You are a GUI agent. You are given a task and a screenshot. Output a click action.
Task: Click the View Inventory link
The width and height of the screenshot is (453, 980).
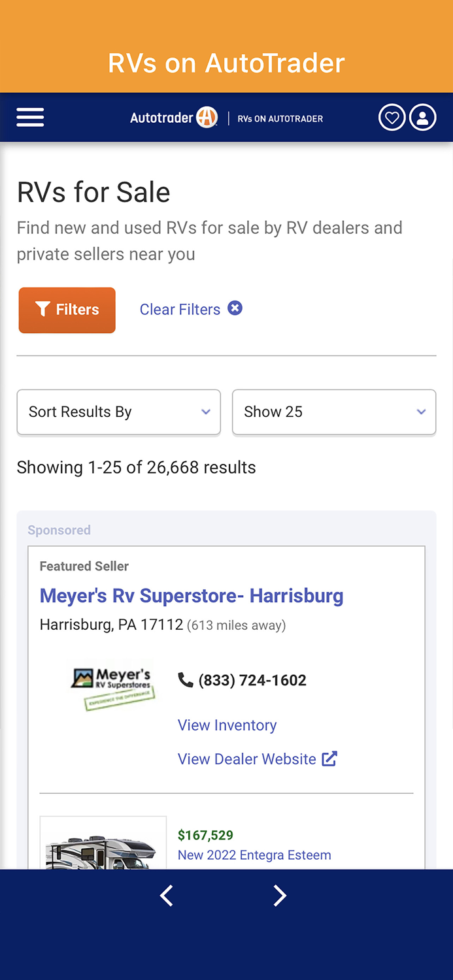click(x=227, y=725)
